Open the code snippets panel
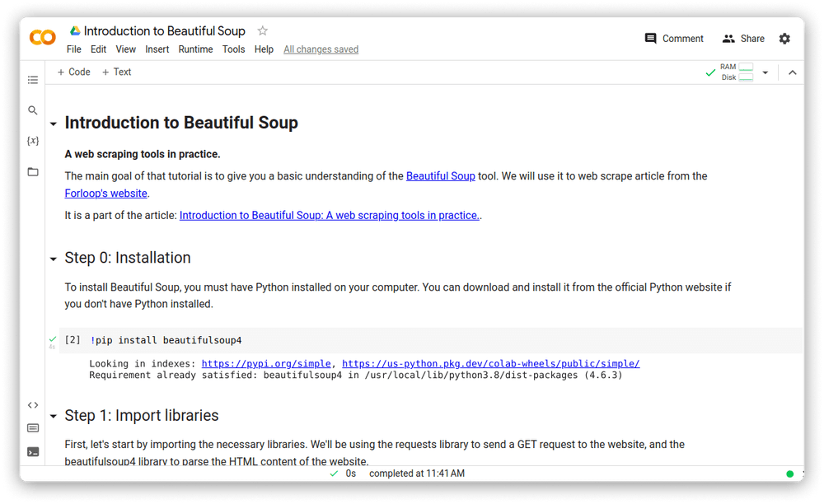The image size is (824, 504). pyautogui.click(x=33, y=404)
